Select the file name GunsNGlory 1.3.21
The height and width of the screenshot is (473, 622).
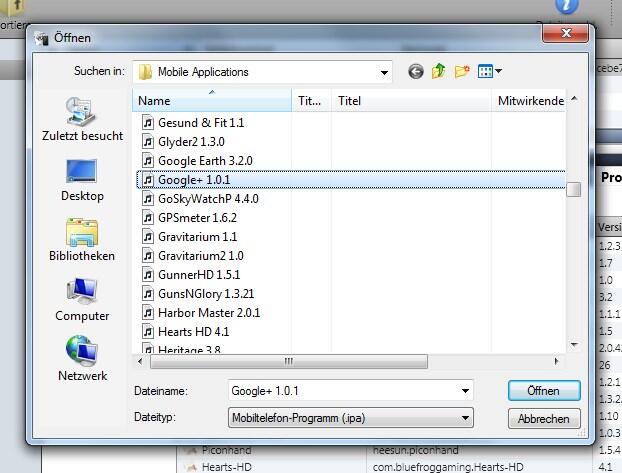206,294
